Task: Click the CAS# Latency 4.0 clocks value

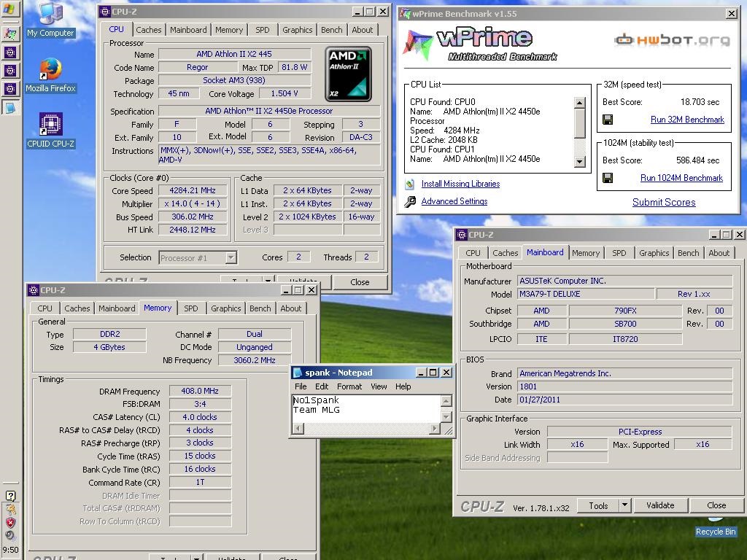Action: point(200,417)
